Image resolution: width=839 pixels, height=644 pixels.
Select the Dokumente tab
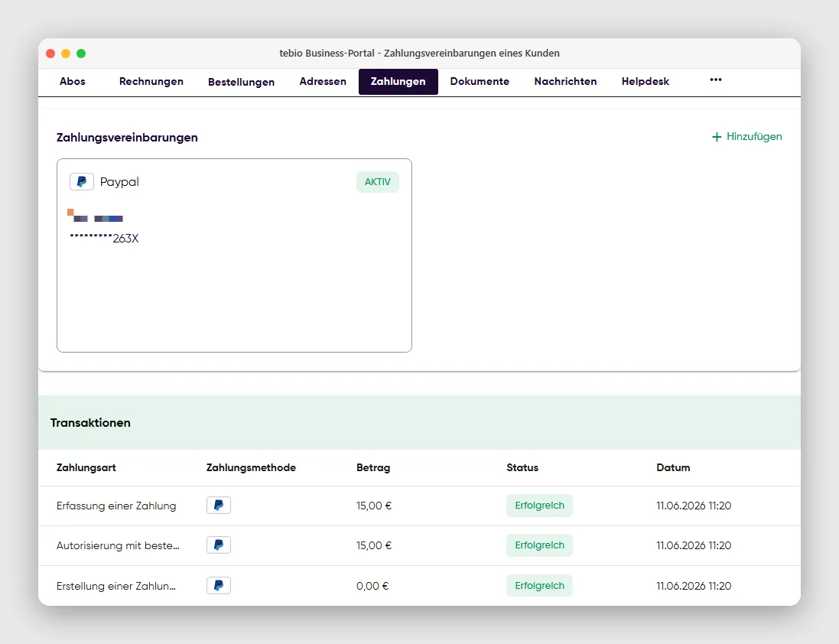480,81
